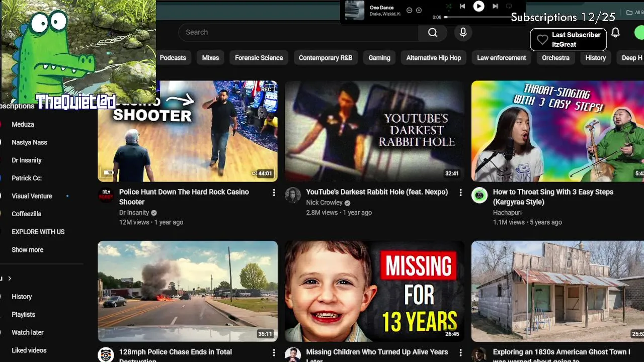The width and height of the screenshot is (644, 362).
Task: Open Watch later list
Action: (x=28, y=332)
